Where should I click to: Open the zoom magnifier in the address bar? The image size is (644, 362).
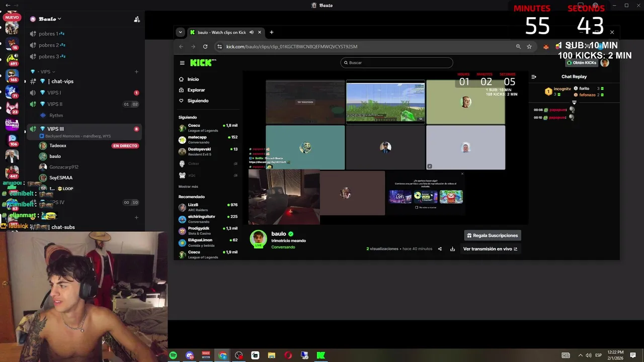coord(518,46)
